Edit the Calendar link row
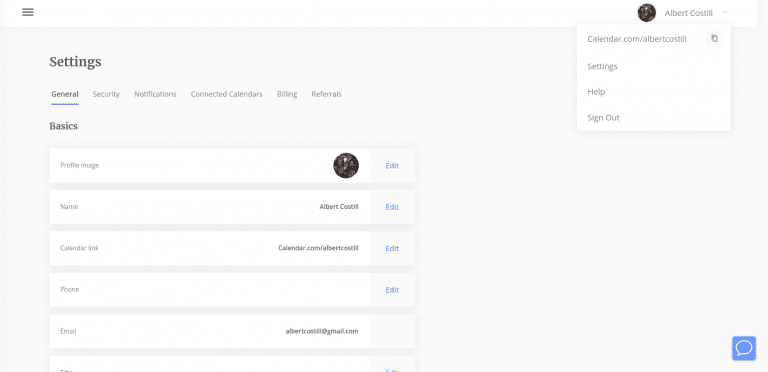 [392, 248]
